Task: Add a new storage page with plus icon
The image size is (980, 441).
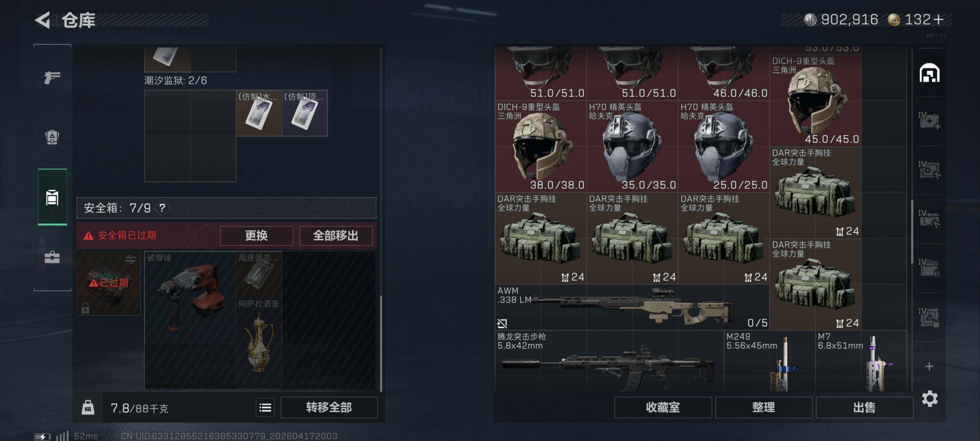Action: (x=929, y=366)
